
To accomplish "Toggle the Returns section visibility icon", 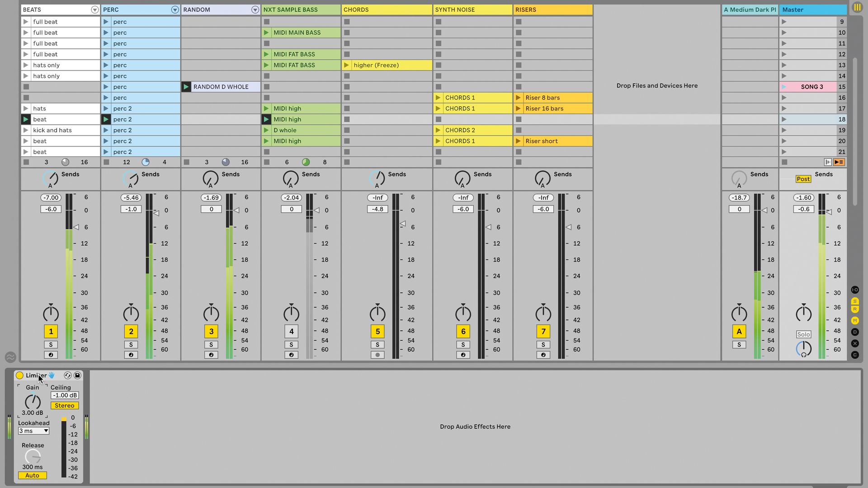I will [855, 309].
